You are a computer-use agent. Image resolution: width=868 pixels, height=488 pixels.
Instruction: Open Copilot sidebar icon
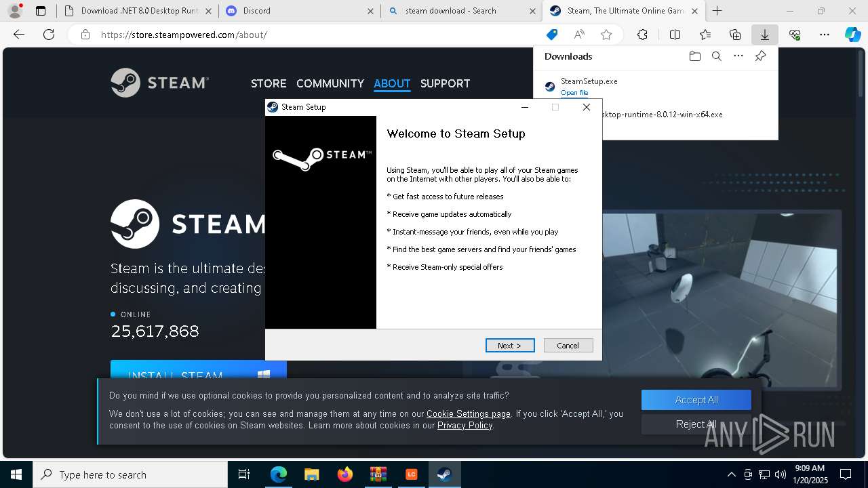[853, 35]
